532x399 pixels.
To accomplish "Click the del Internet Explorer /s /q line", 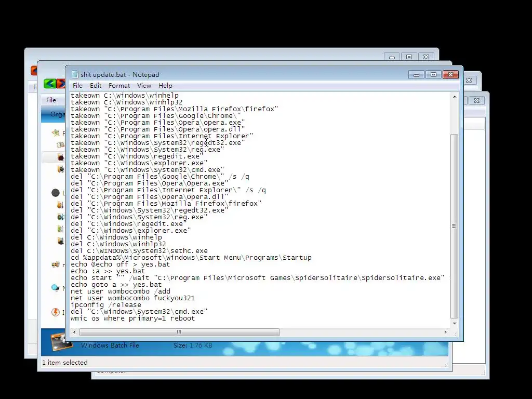I will point(168,190).
